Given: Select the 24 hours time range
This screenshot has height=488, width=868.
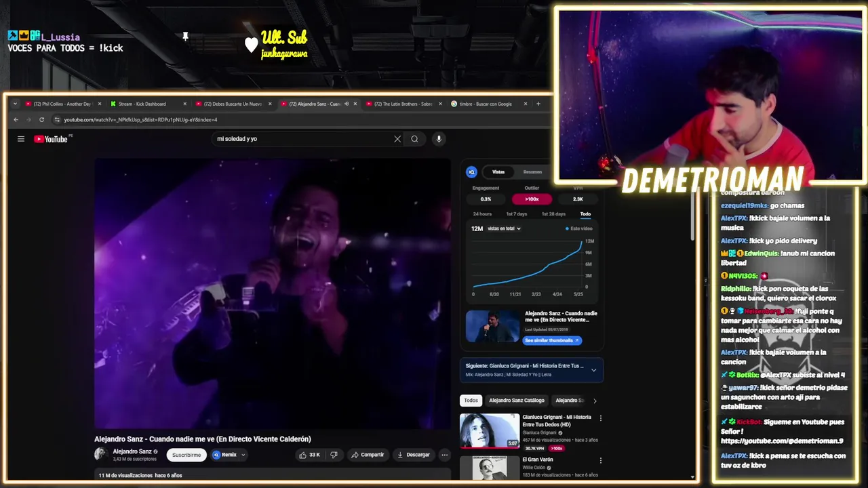Looking at the screenshot, I should pos(482,214).
